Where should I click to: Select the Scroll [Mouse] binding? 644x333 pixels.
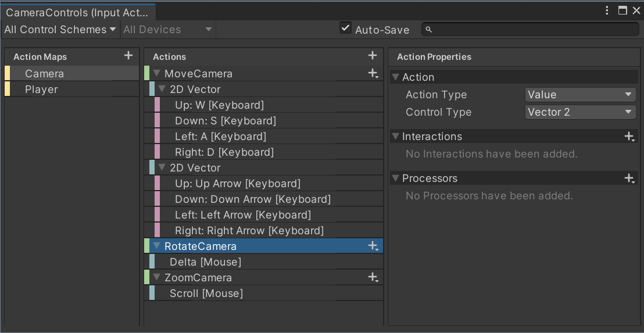[206, 293]
